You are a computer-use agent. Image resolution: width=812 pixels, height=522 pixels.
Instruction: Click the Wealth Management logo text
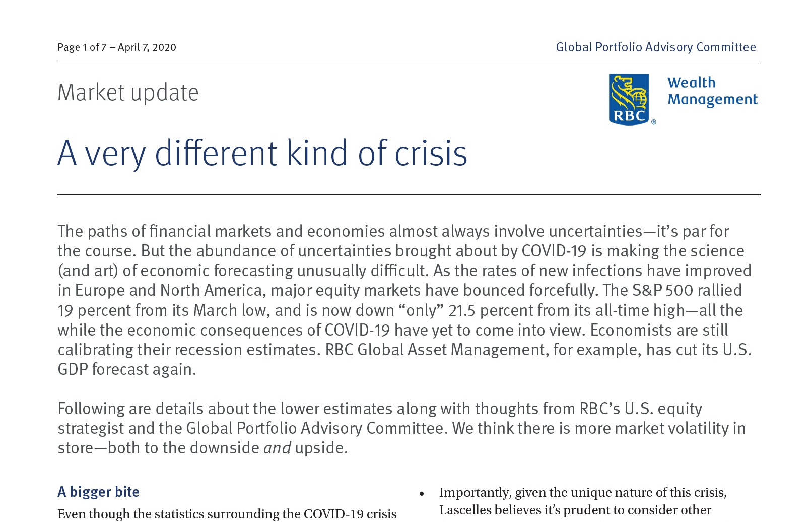click(x=712, y=91)
